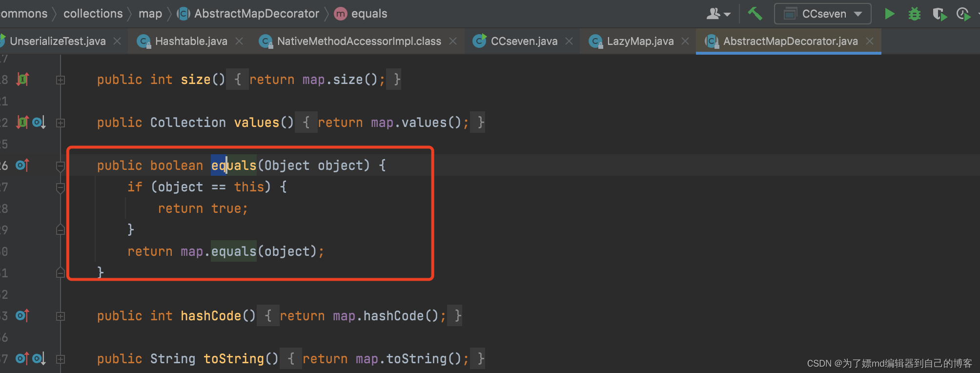Image resolution: width=980 pixels, height=373 pixels.
Task: Expand the folded values() method
Action: (61, 123)
